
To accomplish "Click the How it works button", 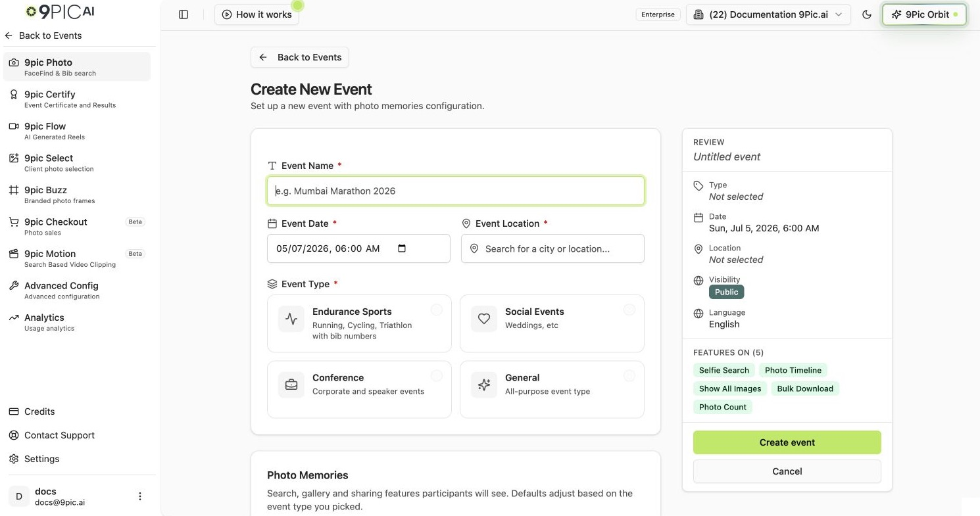I will [x=257, y=14].
